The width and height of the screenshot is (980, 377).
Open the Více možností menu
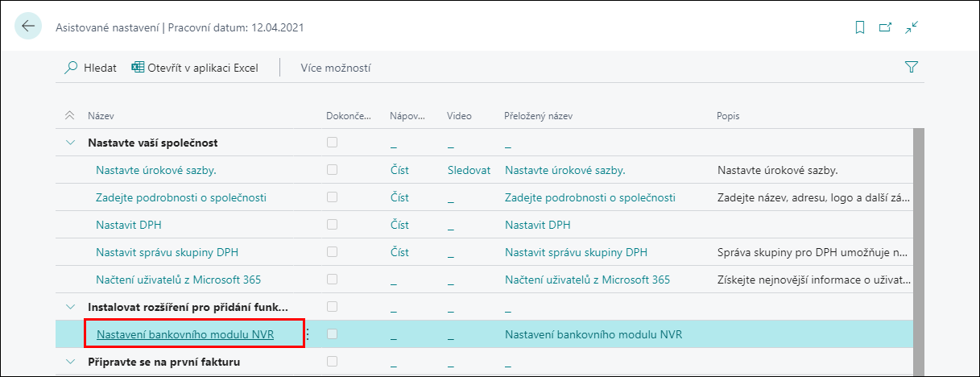click(x=336, y=68)
